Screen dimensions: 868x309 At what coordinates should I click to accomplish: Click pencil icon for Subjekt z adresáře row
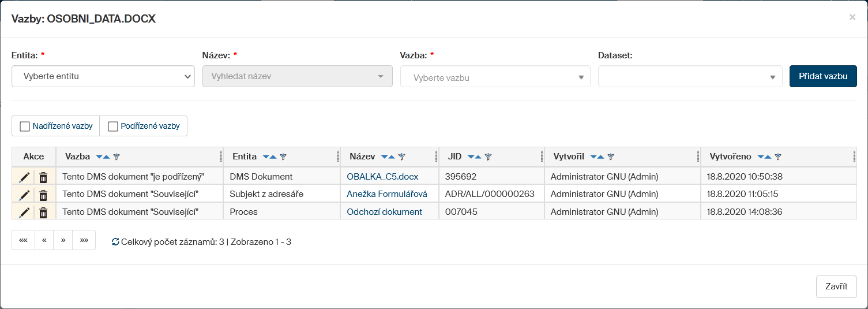[24, 195]
